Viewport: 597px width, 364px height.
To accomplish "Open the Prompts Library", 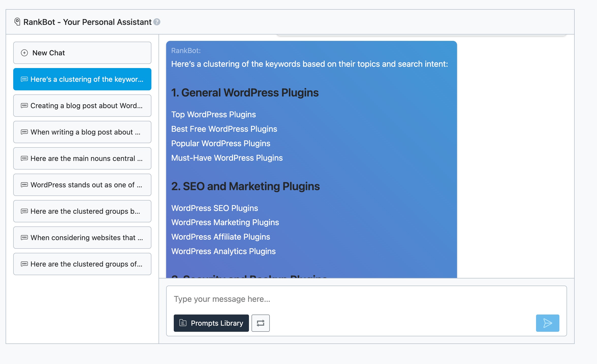I will (x=211, y=323).
